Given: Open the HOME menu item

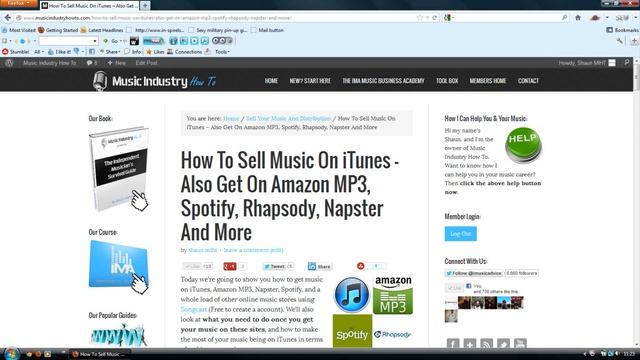Looking at the screenshot, I should coord(271,81).
